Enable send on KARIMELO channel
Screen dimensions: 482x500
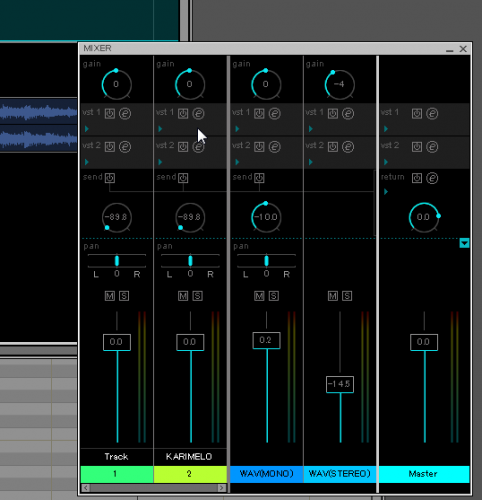pyautogui.click(x=183, y=178)
